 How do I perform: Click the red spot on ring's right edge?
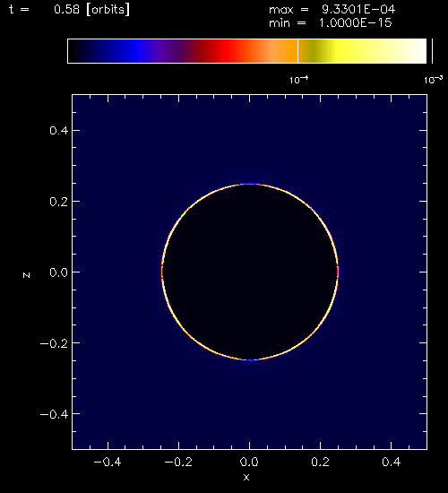338,272
